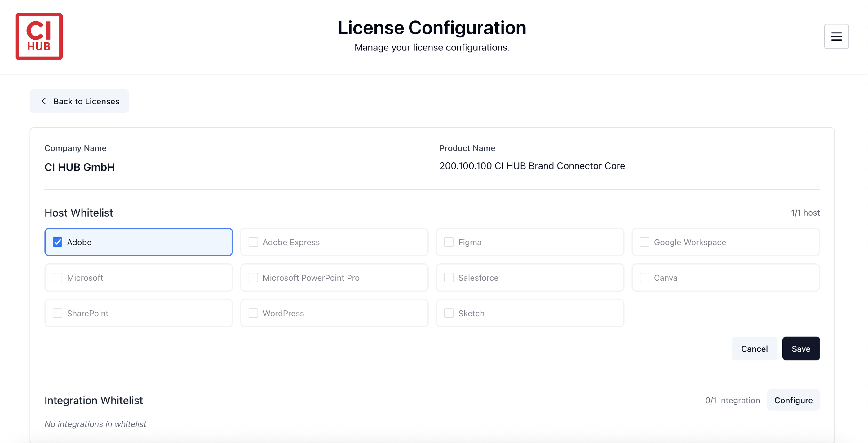This screenshot has width=868, height=443.
Task: Enable the Sketch checkbox
Action: tap(449, 313)
